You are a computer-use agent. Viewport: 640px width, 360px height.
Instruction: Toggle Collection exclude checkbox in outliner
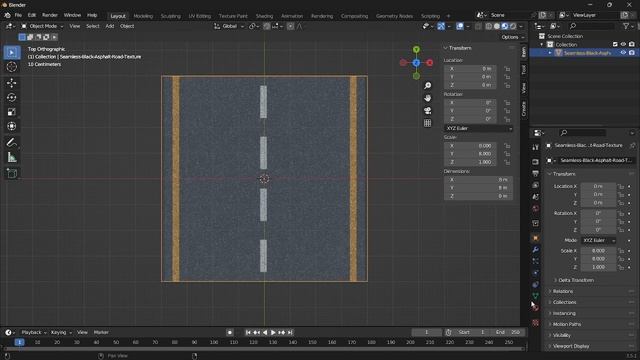(x=615, y=44)
